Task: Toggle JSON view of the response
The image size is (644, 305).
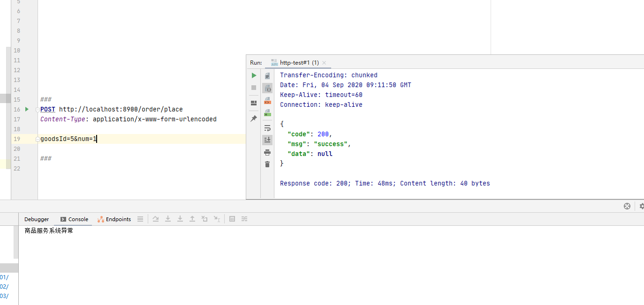Action: pos(267,88)
